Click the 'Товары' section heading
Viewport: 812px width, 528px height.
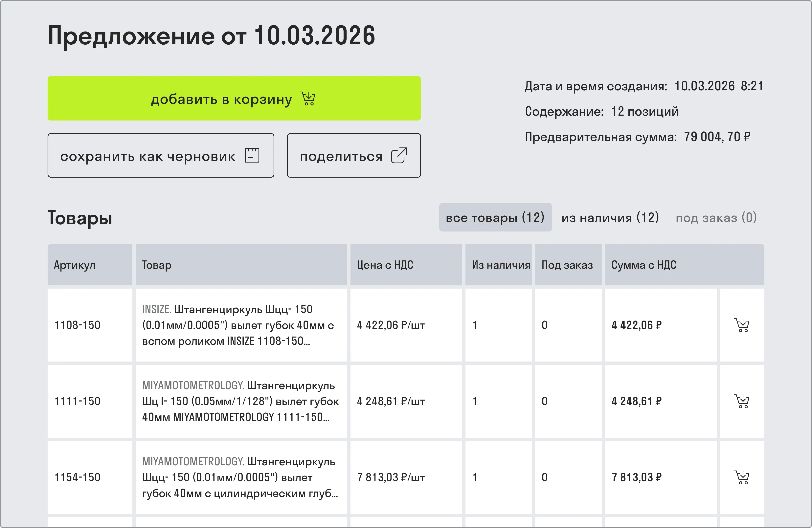pos(80,218)
